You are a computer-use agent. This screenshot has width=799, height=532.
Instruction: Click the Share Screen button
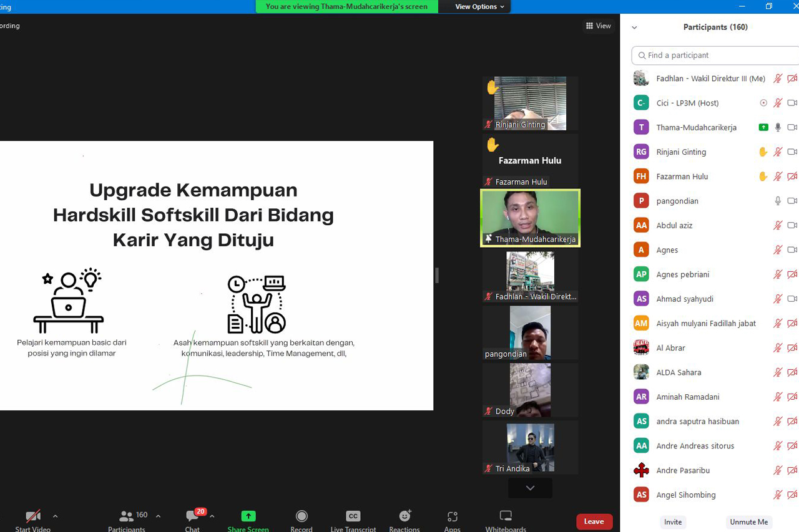pos(248,521)
